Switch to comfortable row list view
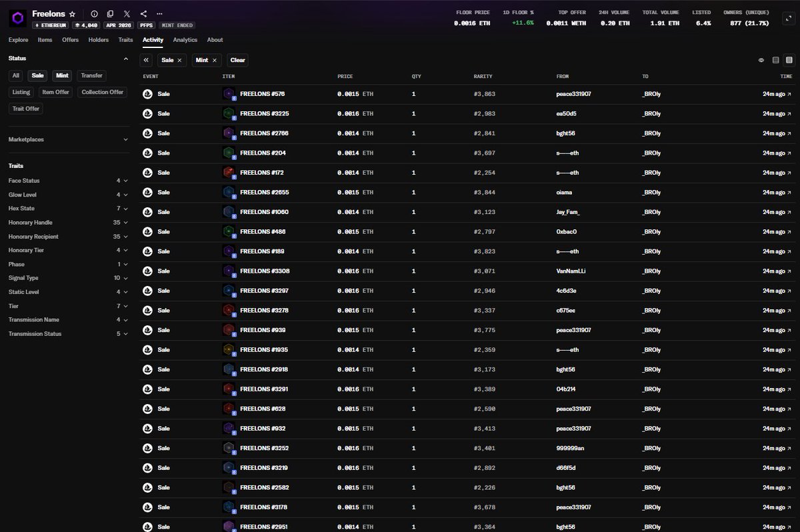Image resolution: width=800 pixels, height=532 pixels. click(776, 60)
